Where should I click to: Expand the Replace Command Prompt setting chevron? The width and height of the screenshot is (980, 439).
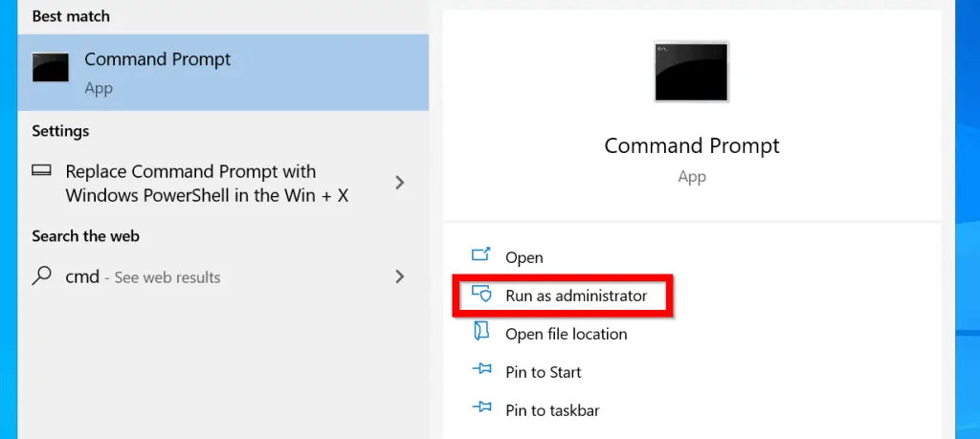tap(400, 183)
